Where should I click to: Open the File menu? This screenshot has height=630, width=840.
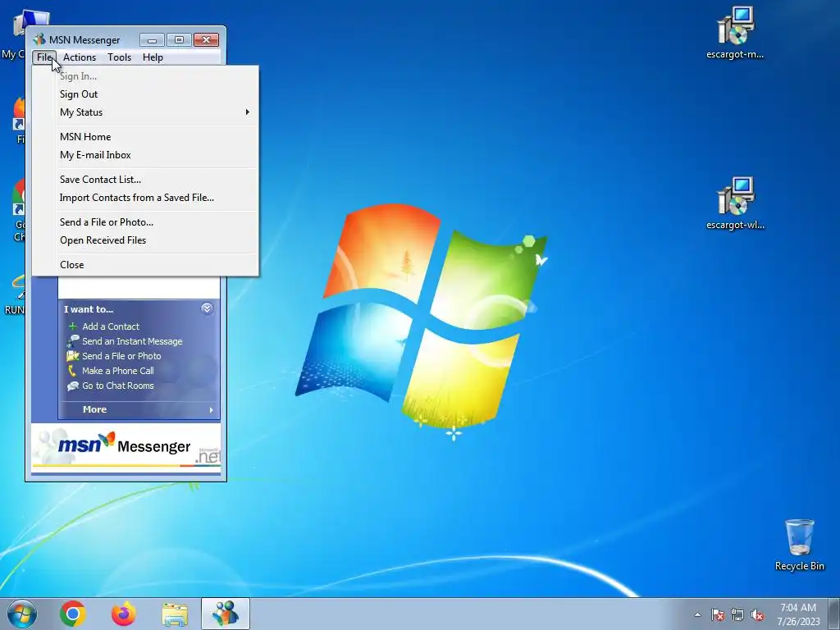pos(44,57)
